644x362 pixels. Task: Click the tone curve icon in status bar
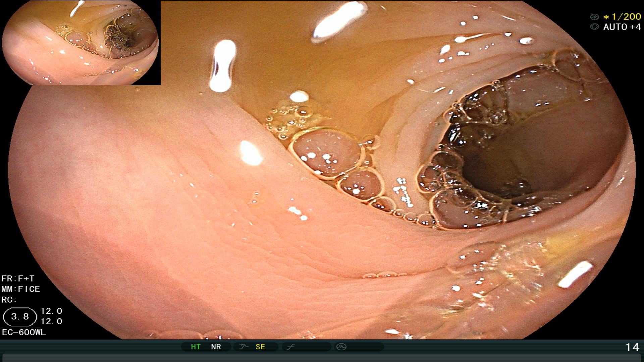(290, 347)
